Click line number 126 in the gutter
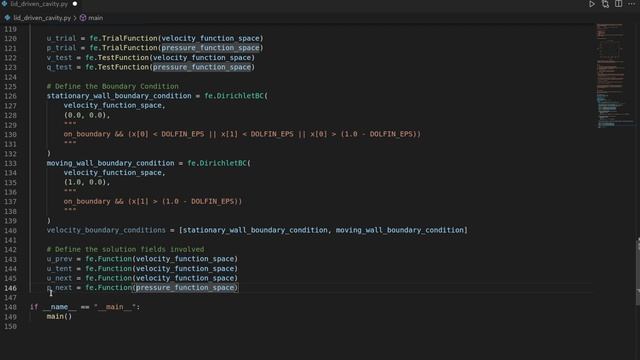640x360 pixels. click(x=11, y=96)
